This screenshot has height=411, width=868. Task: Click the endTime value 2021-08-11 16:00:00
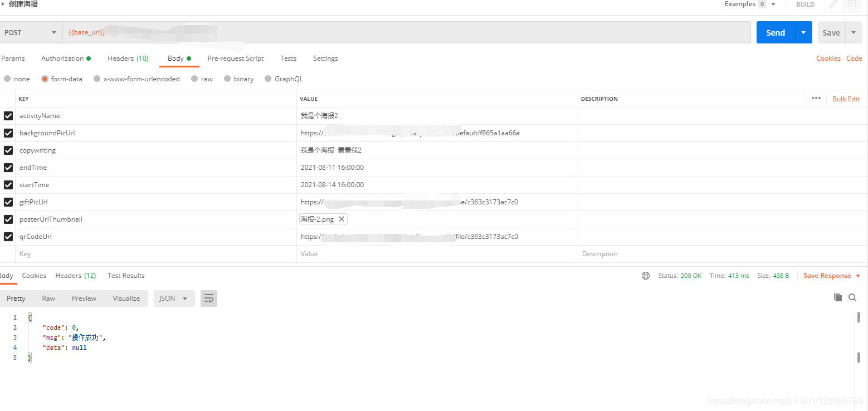(332, 168)
